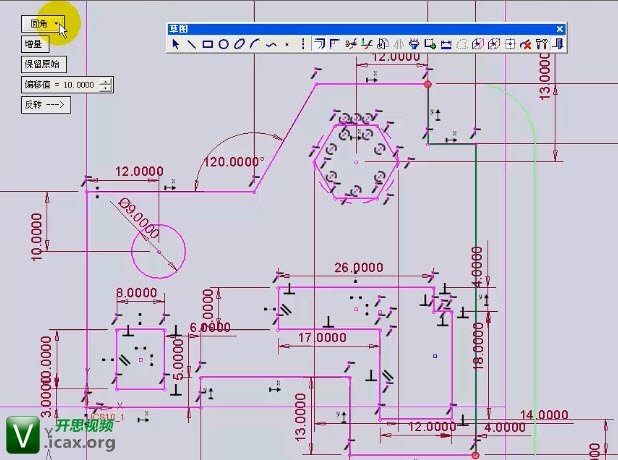
Task: Select the Arc sketch tool
Action: click(255, 44)
